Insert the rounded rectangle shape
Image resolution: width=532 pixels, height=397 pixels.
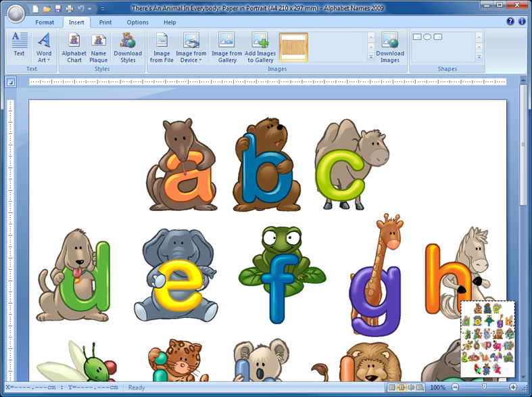tap(437, 37)
